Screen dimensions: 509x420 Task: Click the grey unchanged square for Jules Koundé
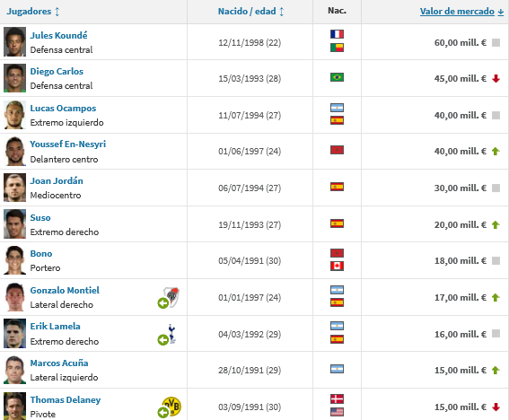tap(496, 42)
